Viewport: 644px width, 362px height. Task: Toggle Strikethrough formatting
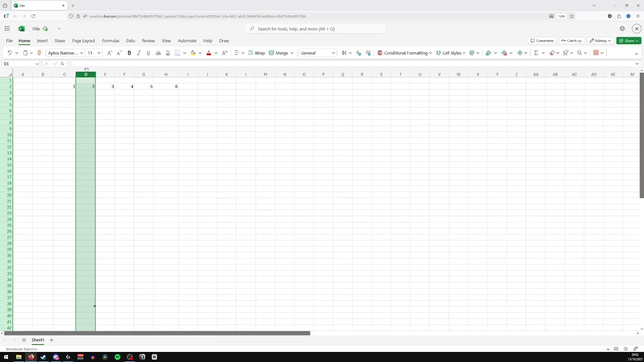tap(158, 53)
